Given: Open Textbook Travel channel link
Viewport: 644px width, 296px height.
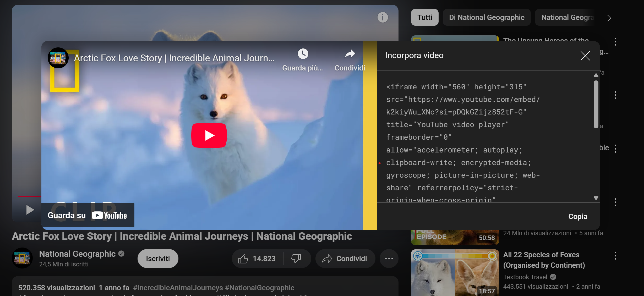Looking at the screenshot, I should point(525,277).
